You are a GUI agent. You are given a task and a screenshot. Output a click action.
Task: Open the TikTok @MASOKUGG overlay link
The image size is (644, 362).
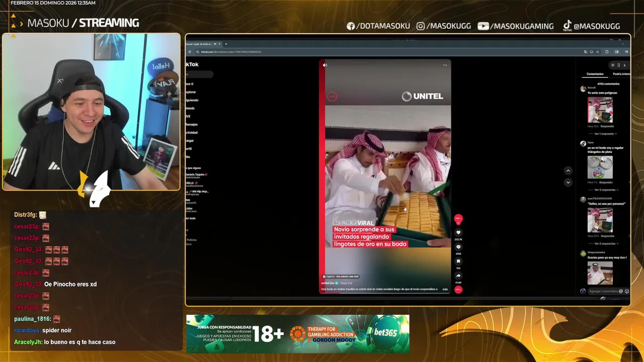pos(591,26)
